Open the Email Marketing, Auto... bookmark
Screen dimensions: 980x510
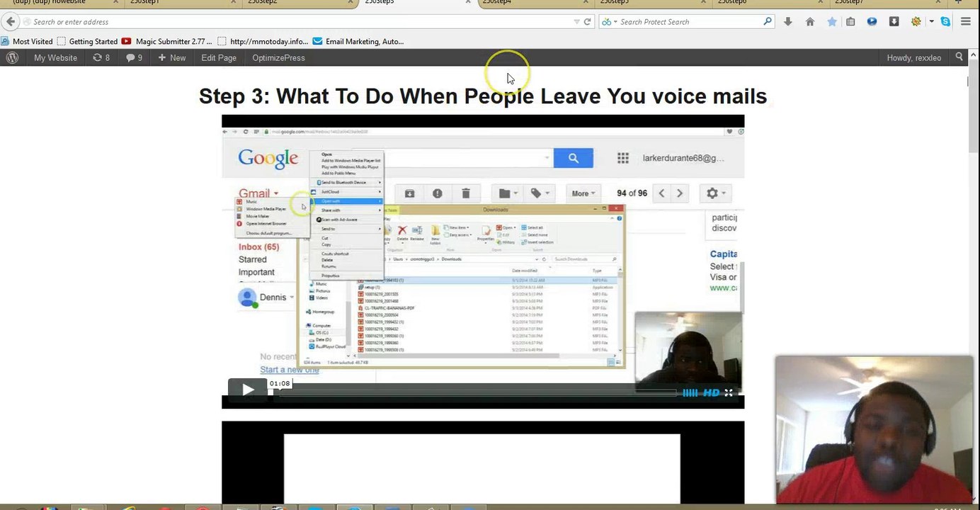click(358, 41)
